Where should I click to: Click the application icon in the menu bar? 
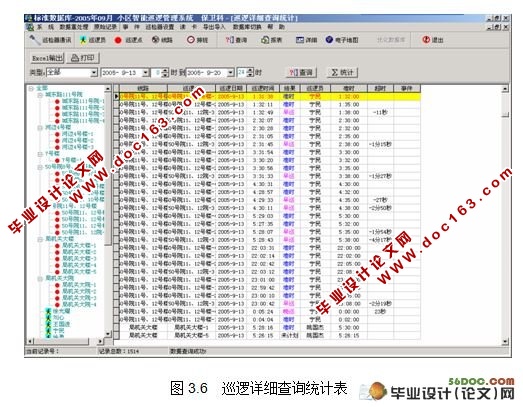pyautogui.click(x=30, y=27)
